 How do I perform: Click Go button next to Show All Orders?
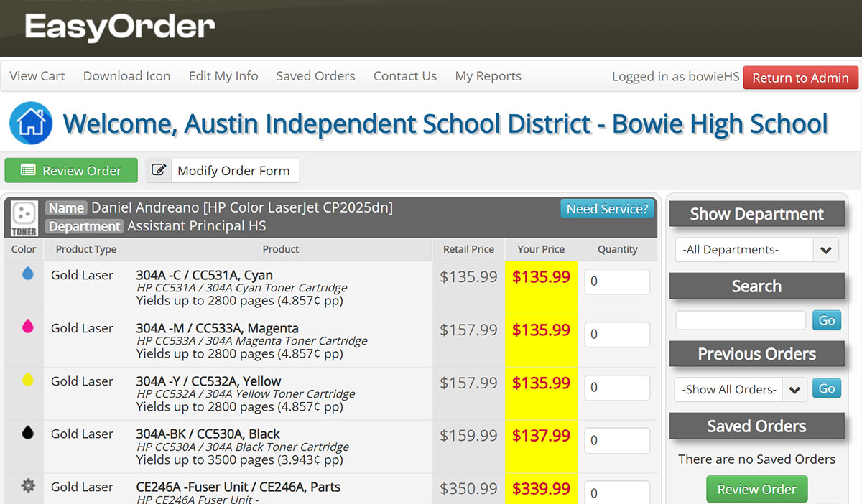point(827,388)
